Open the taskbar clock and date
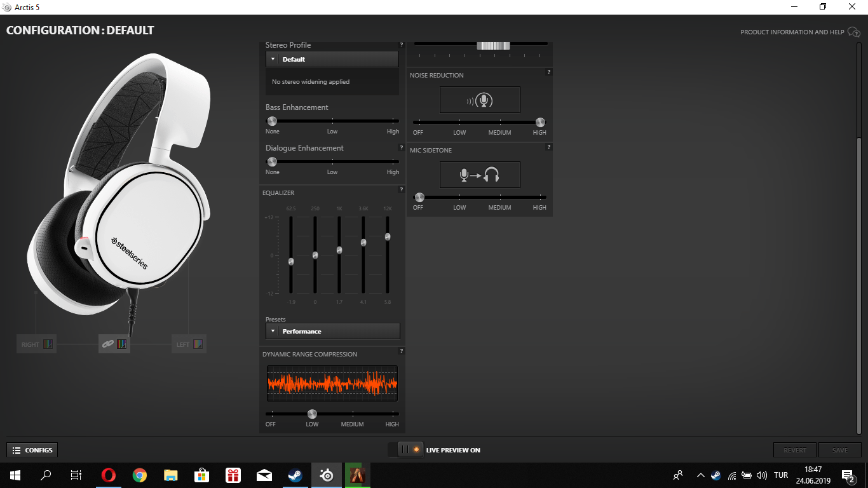This screenshot has height=488, width=868. [813, 475]
